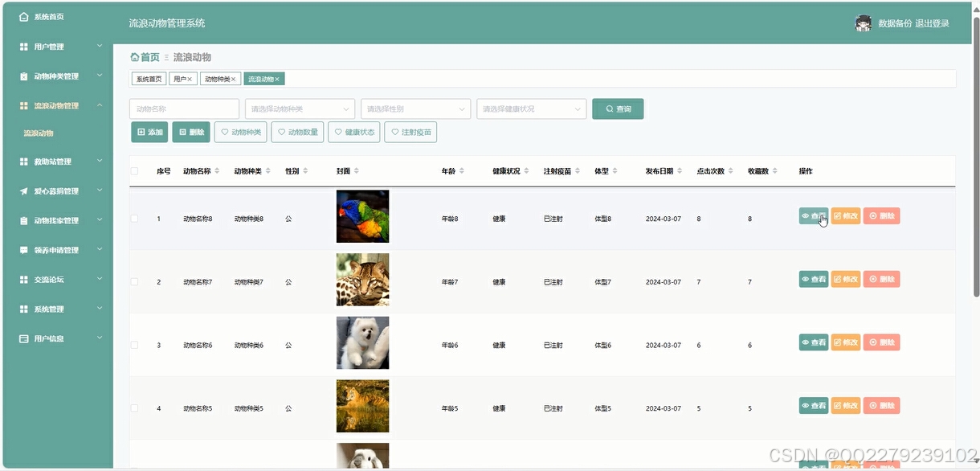Image resolution: width=980 pixels, height=471 pixels.
Task: Click the 查询 search button
Action: point(618,109)
